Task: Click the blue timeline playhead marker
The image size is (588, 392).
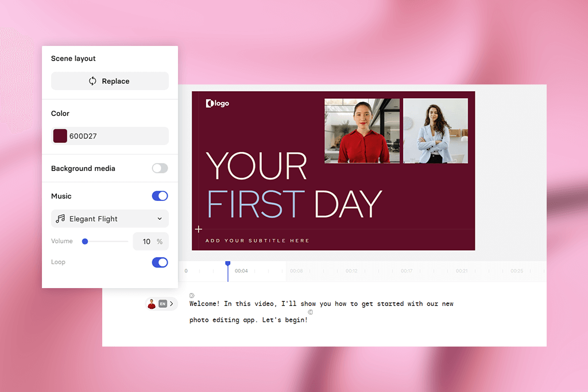Action: coord(228,264)
